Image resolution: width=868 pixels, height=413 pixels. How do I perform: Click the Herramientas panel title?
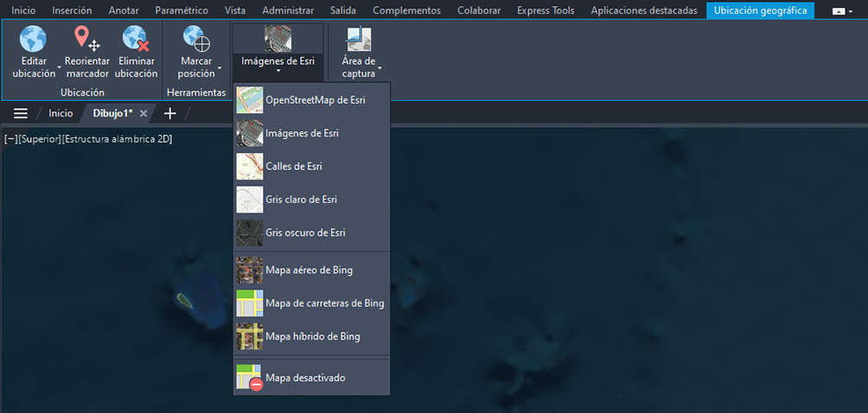pos(196,92)
